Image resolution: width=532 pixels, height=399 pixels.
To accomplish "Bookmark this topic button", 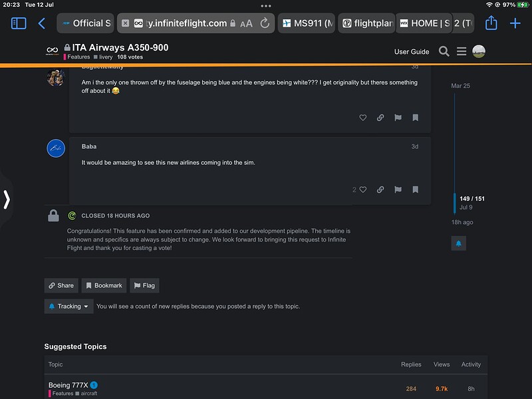I will coord(104,286).
